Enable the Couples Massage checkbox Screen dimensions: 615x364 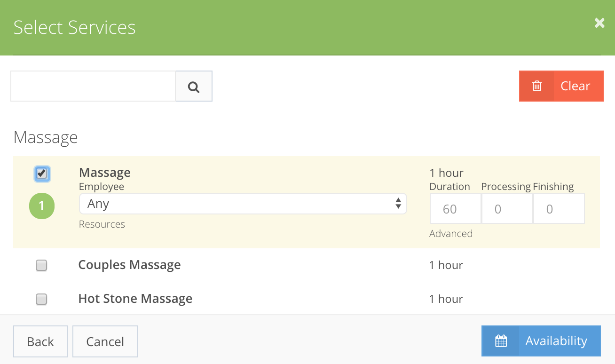point(41,265)
